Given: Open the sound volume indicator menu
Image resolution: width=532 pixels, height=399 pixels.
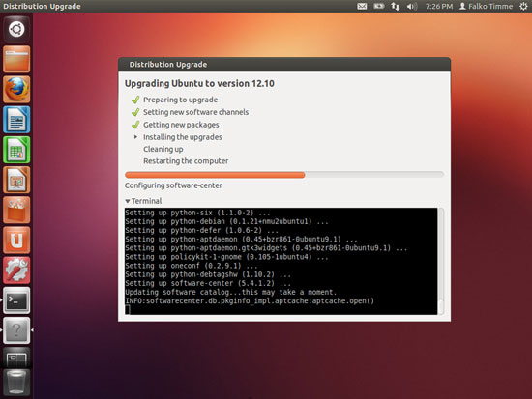Looking at the screenshot, I should pos(411,6).
